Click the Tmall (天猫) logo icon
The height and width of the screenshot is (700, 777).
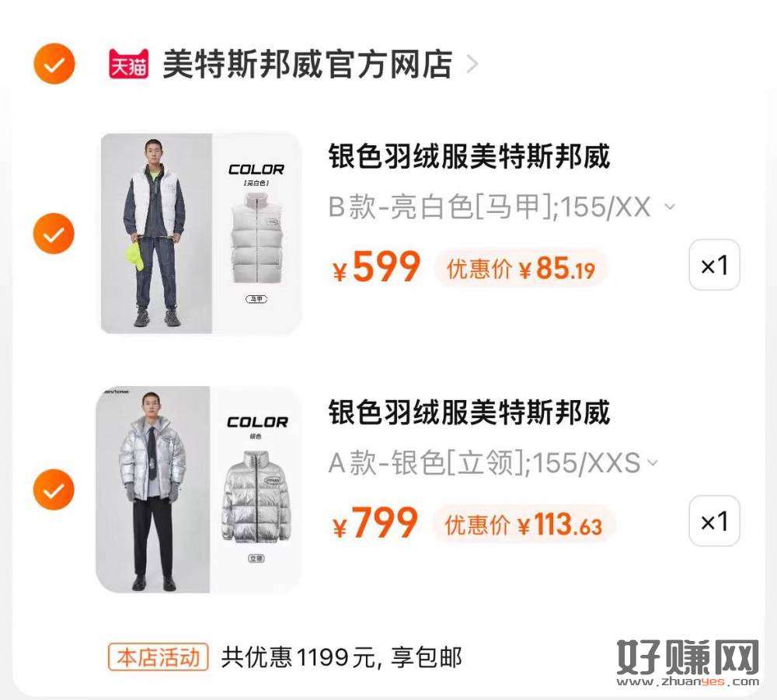point(129,64)
